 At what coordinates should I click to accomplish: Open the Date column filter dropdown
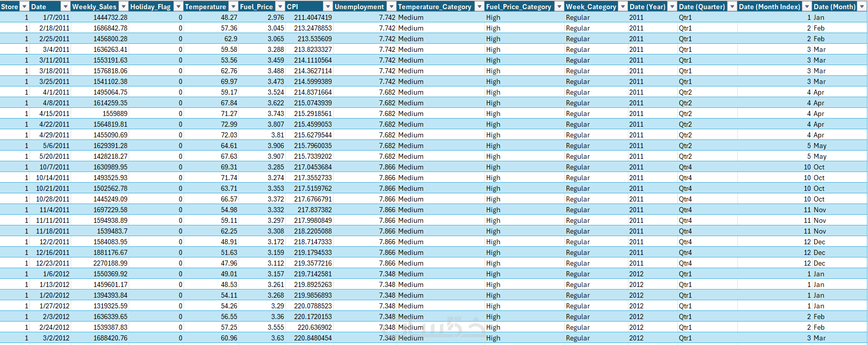(x=65, y=7)
